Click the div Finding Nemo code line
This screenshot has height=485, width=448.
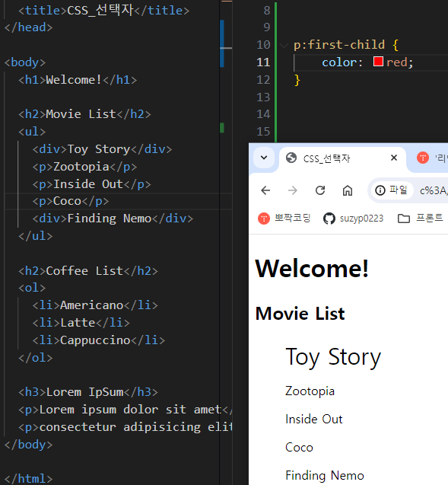point(113,219)
